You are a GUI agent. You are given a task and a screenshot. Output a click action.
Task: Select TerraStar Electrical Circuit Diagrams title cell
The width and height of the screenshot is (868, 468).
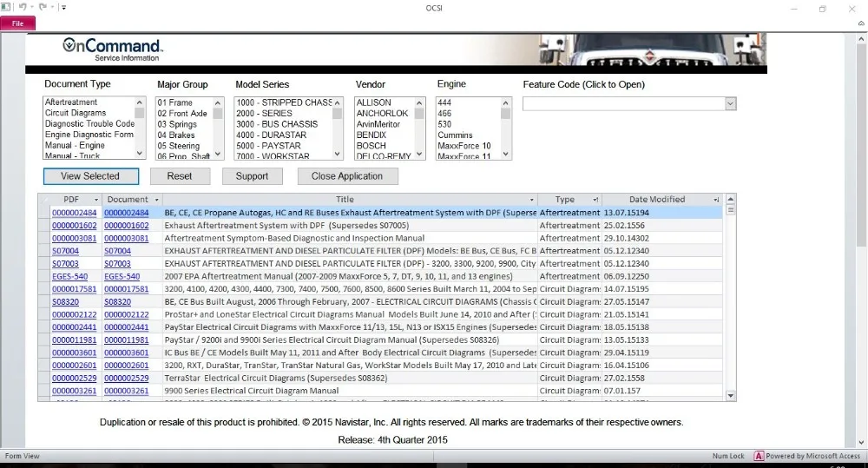(x=350, y=379)
